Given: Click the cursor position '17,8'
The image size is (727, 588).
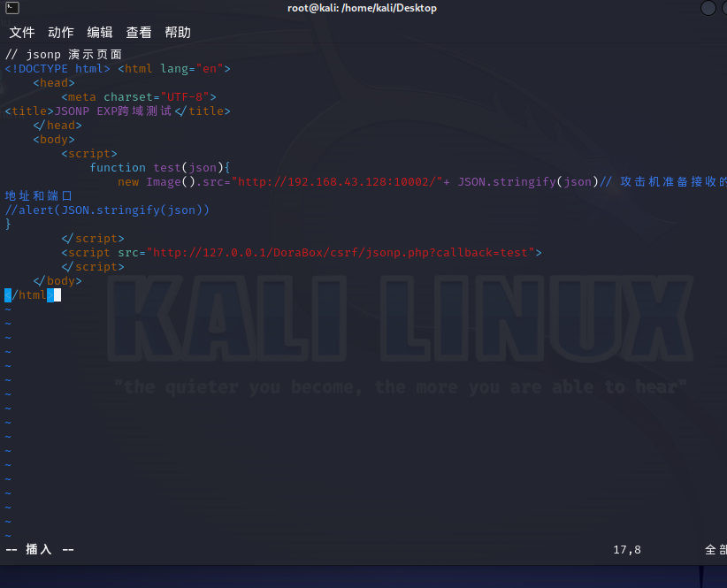Looking at the screenshot, I should click(x=627, y=550).
